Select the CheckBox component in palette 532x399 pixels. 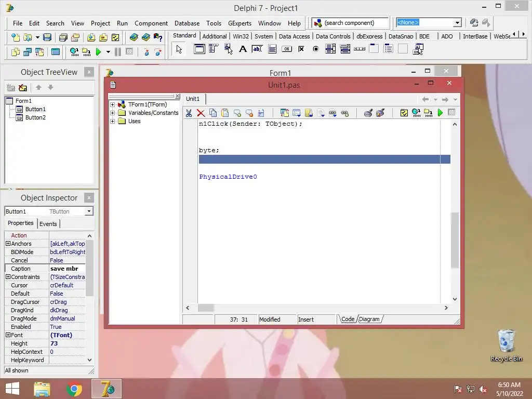click(301, 49)
